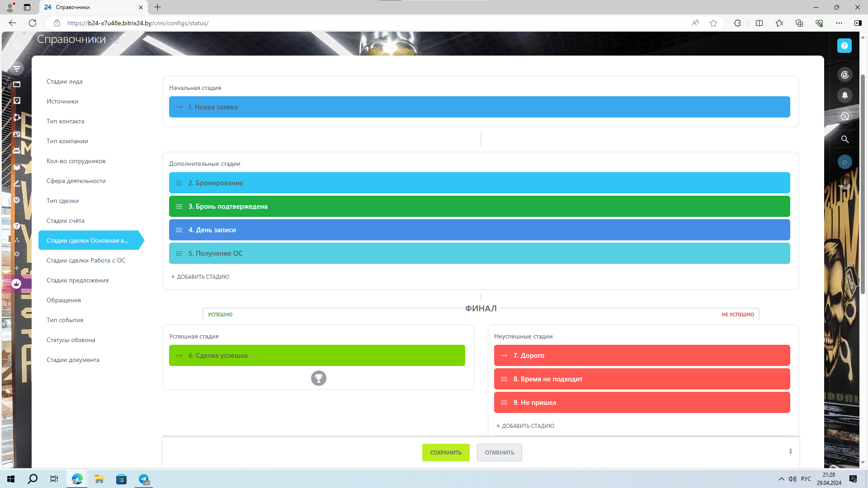Image resolution: width=868 pixels, height=488 pixels.
Task: Click the search magnifier in right panel
Action: [844, 139]
